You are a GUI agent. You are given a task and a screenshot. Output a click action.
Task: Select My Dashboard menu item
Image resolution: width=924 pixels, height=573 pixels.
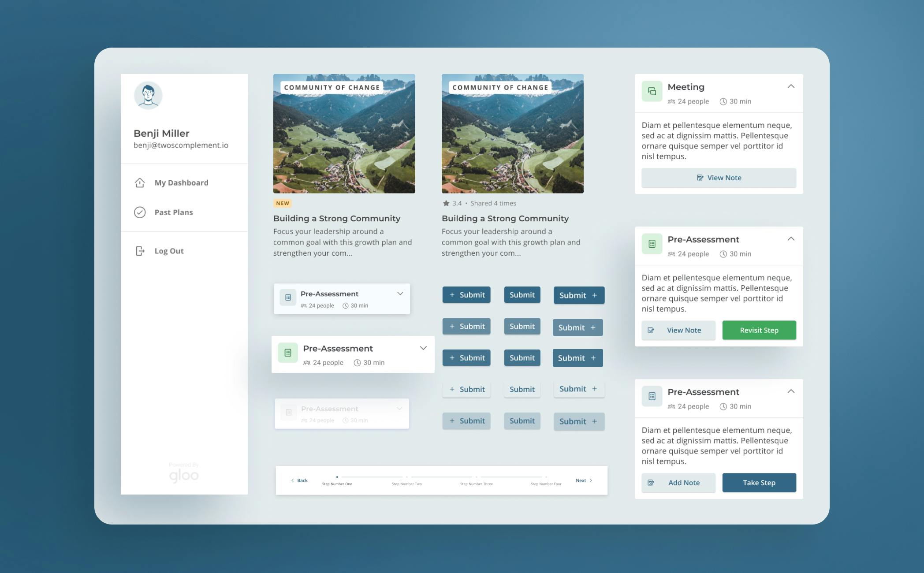[181, 182]
